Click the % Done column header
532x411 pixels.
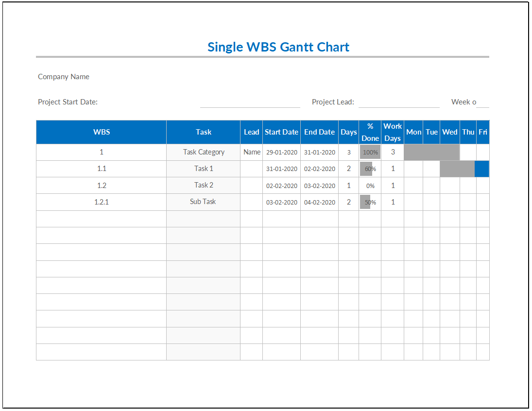tap(370, 132)
